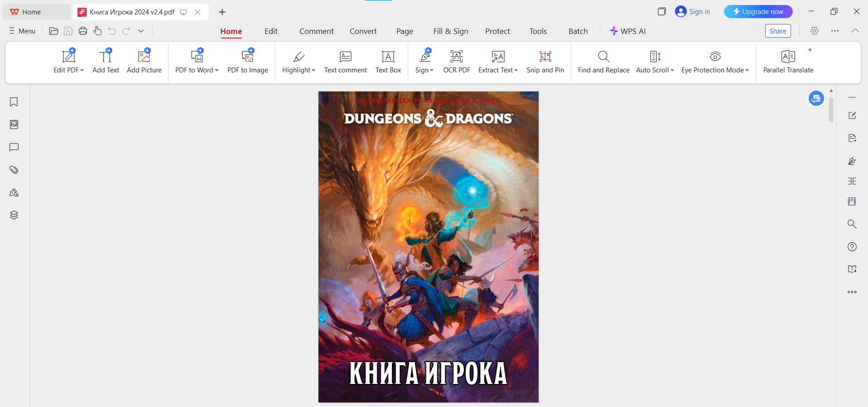
Task: Show the attachments panel
Action: tap(14, 170)
